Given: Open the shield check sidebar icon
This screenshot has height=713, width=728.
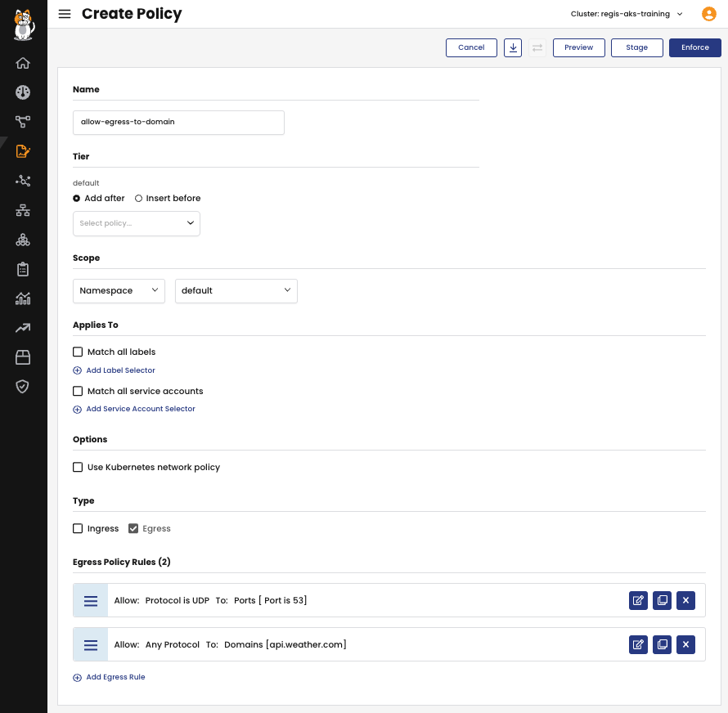Looking at the screenshot, I should click(23, 387).
